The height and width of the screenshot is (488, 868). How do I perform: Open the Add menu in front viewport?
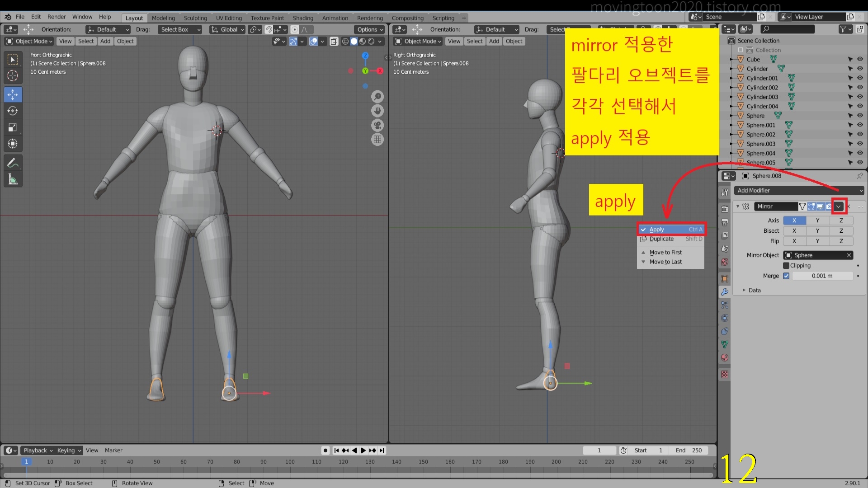105,41
